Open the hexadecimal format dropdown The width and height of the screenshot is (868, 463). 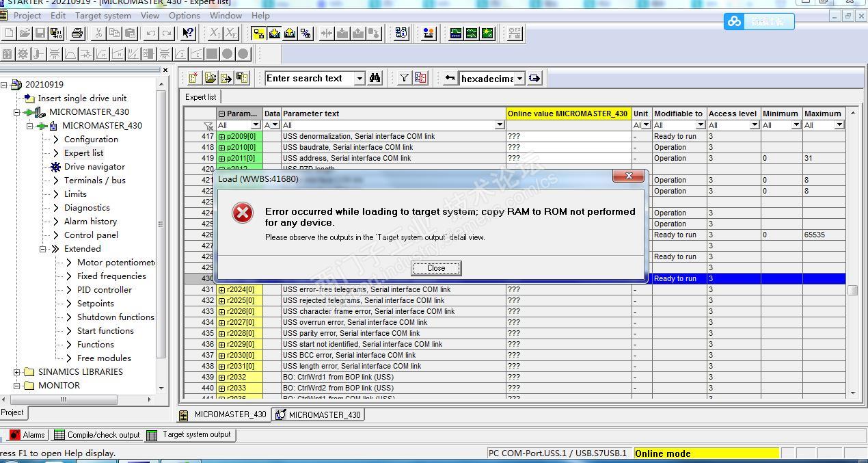(519, 79)
